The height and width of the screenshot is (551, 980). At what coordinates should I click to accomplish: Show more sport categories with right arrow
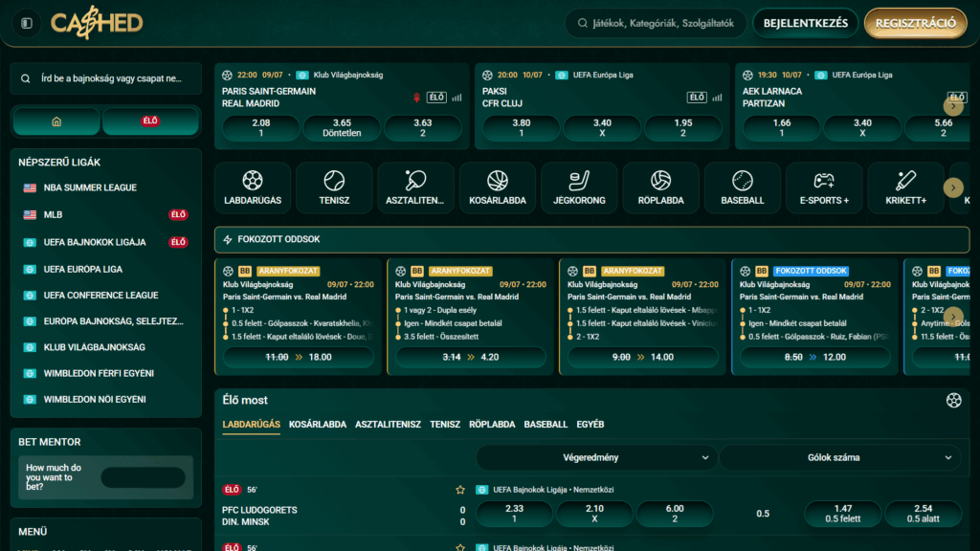953,187
